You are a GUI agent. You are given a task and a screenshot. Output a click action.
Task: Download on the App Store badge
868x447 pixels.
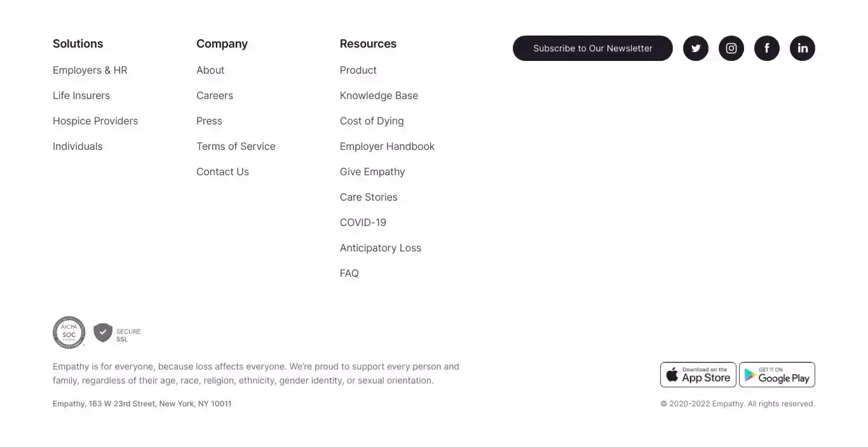point(698,375)
